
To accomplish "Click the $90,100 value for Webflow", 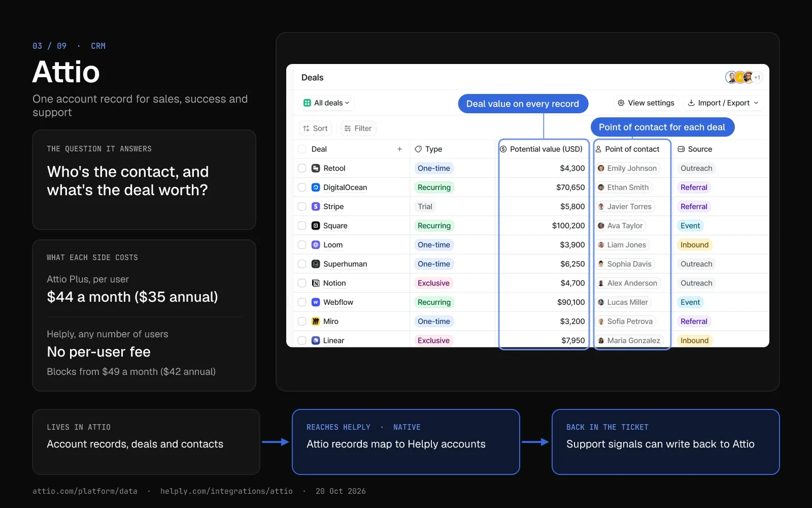I will pyautogui.click(x=571, y=302).
